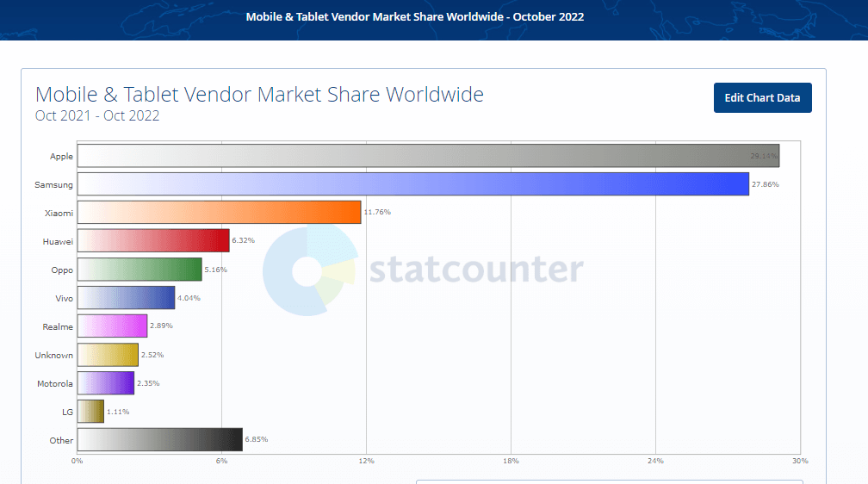
Task: Click the 4.04% value label
Action: tap(189, 297)
